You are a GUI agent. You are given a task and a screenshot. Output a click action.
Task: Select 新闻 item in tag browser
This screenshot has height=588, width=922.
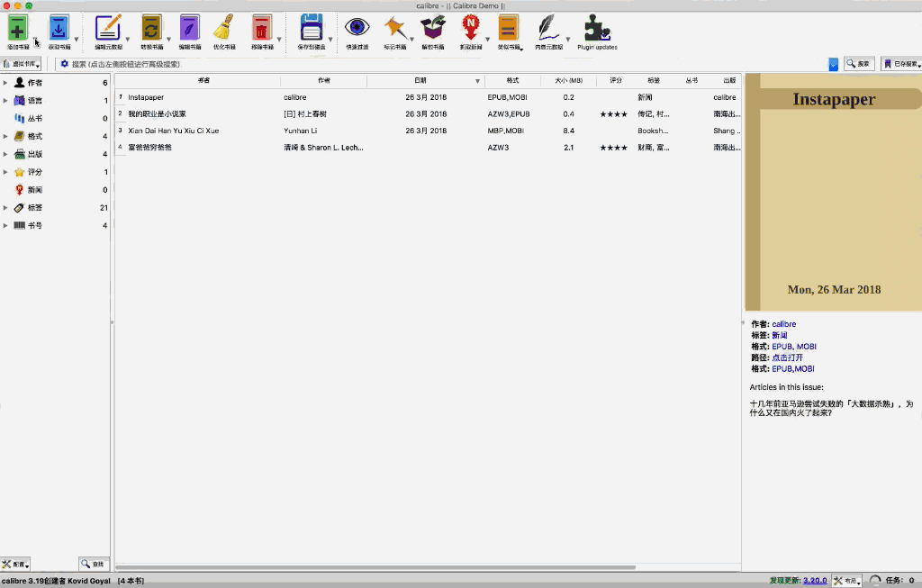55,190
